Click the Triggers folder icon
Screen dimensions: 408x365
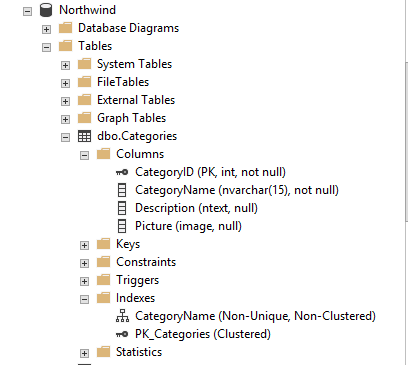tap(103, 280)
